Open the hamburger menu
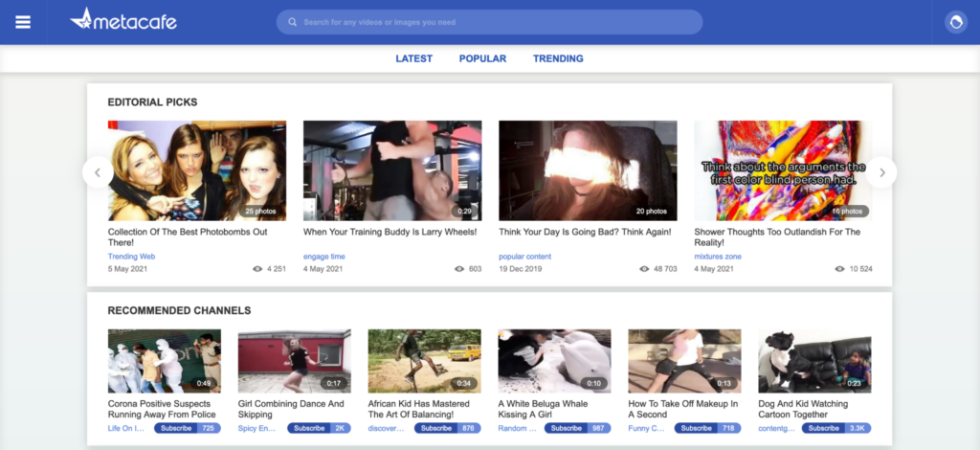The width and height of the screenshot is (980, 450). tap(23, 22)
